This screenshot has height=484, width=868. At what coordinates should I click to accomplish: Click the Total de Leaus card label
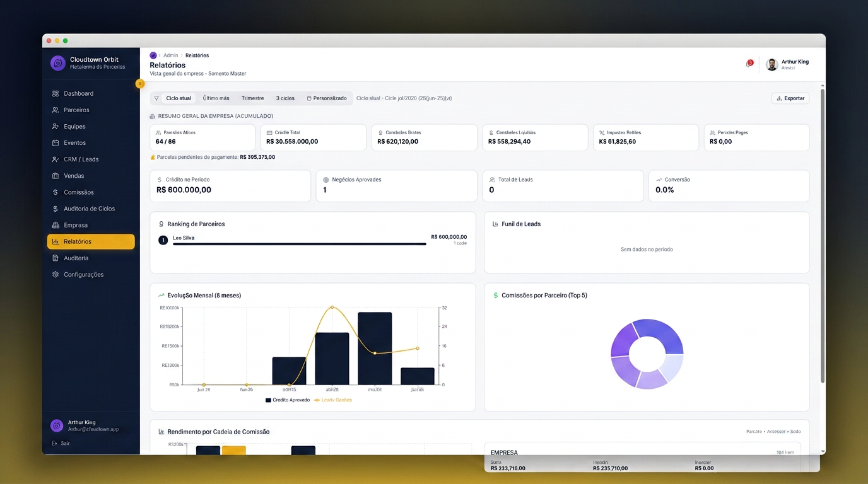pyautogui.click(x=515, y=180)
